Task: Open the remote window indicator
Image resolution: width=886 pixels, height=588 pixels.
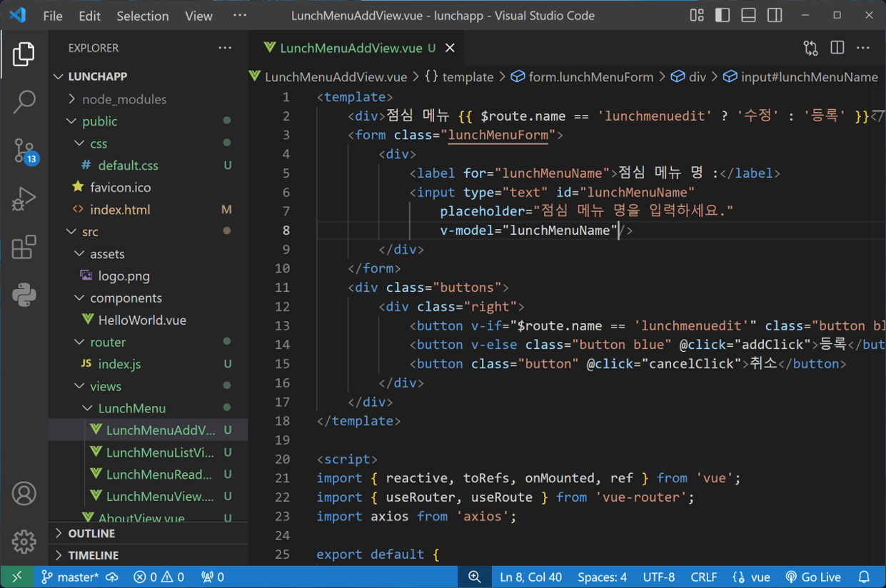Action: point(16,577)
